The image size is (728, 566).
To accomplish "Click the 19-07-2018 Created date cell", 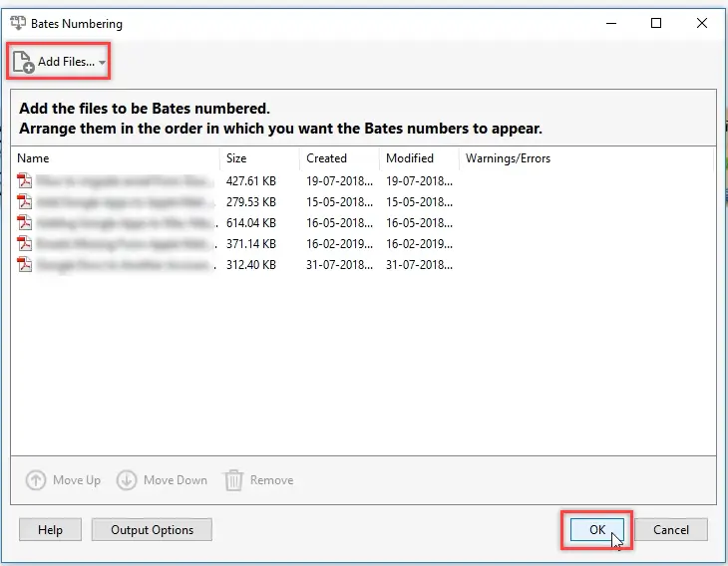I will pyautogui.click(x=339, y=181).
